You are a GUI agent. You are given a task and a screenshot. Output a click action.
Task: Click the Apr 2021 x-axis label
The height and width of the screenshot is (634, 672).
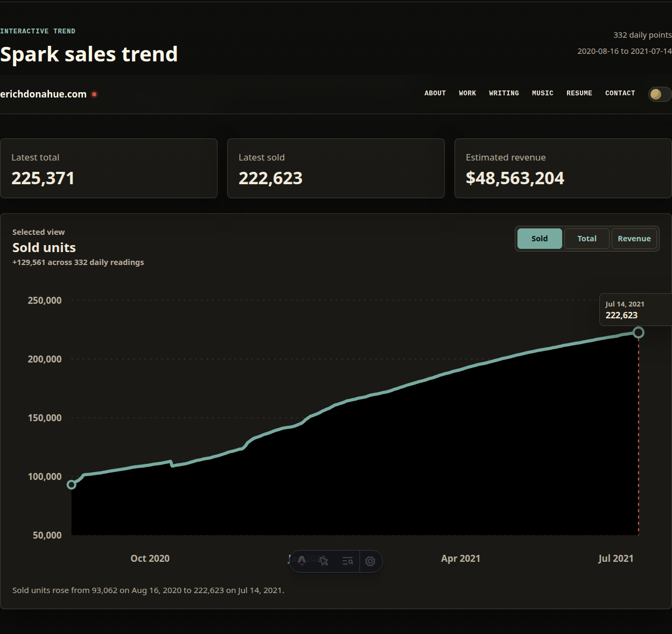coord(460,559)
